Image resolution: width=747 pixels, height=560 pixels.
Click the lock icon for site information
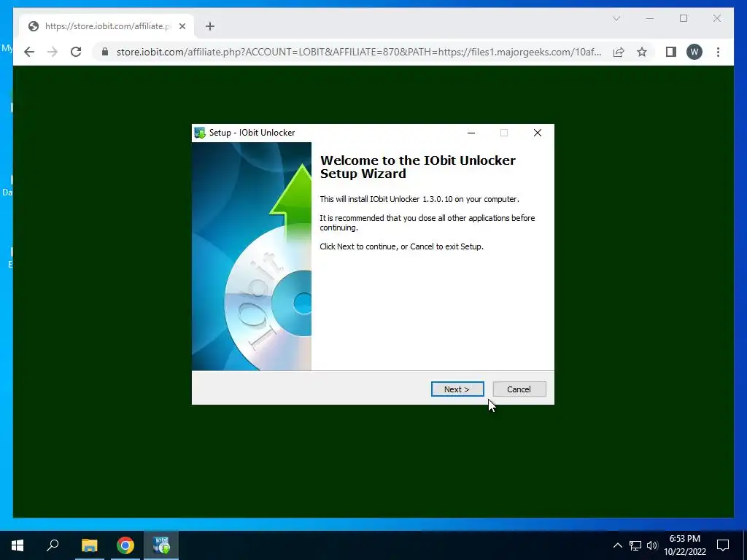coord(105,52)
